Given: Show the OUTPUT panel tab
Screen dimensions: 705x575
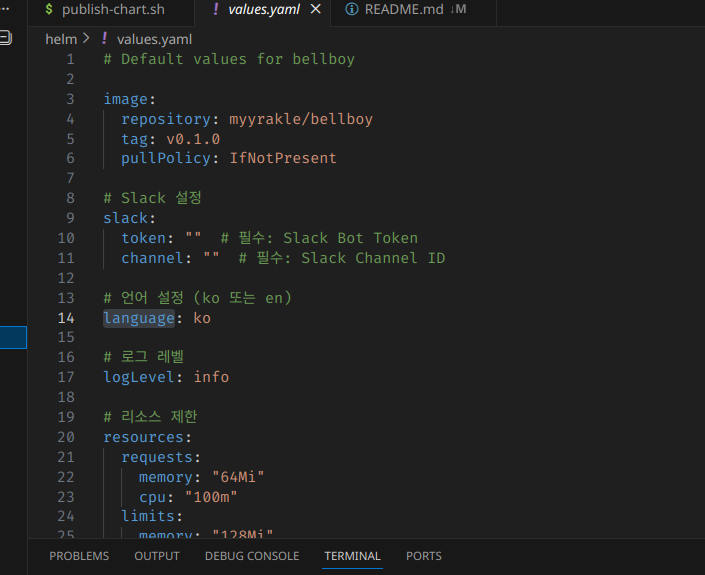Looking at the screenshot, I should pyautogui.click(x=157, y=556).
